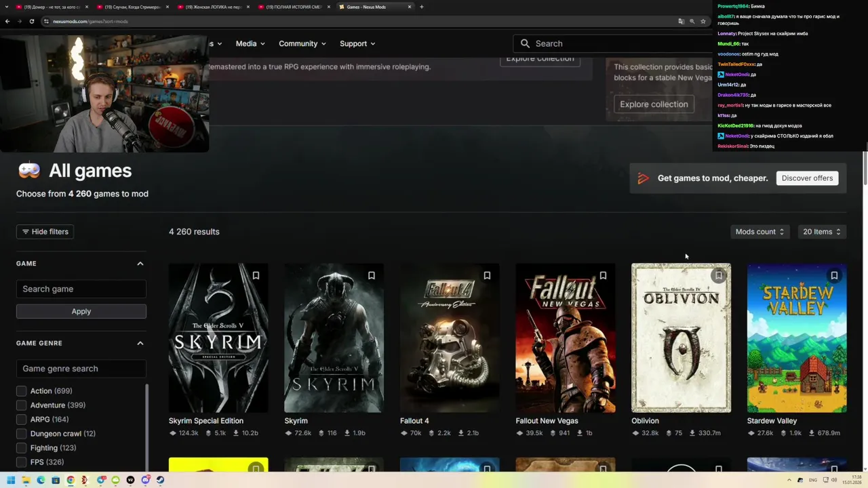Collapse the GAME filter section
The width and height of the screenshot is (868, 488).
coord(140,264)
